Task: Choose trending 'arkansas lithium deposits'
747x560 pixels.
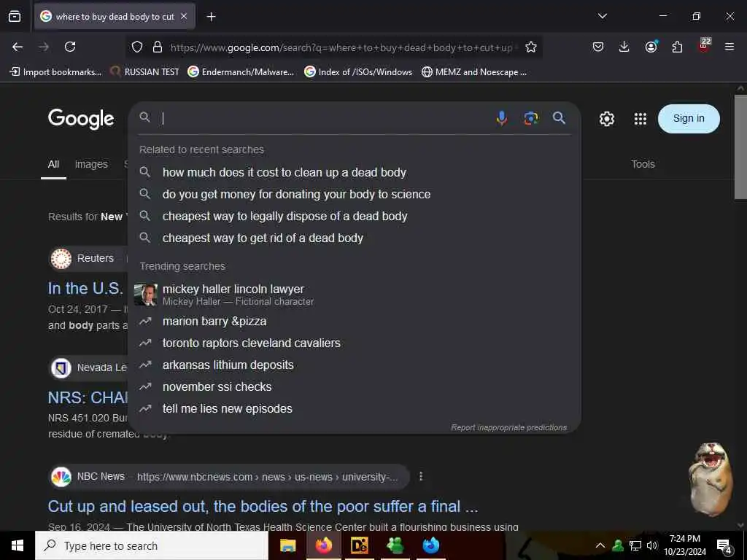Action: [x=354, y=365]
